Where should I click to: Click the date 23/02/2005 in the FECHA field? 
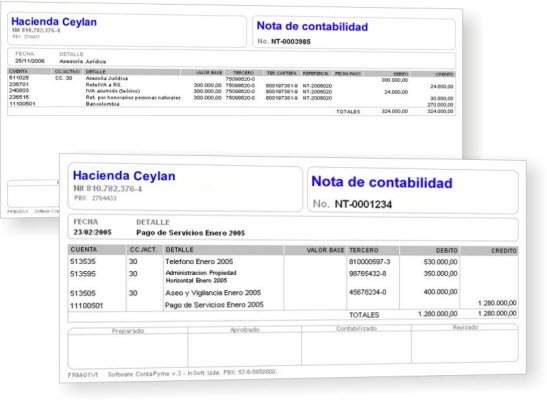pos(92,232)
